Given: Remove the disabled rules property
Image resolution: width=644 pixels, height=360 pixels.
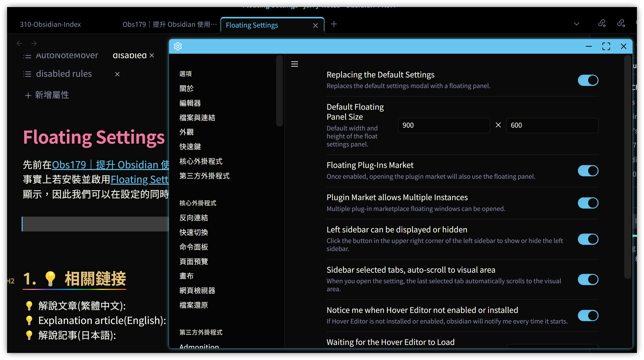Looking at the screenshot, I should (x=117, y=74).
